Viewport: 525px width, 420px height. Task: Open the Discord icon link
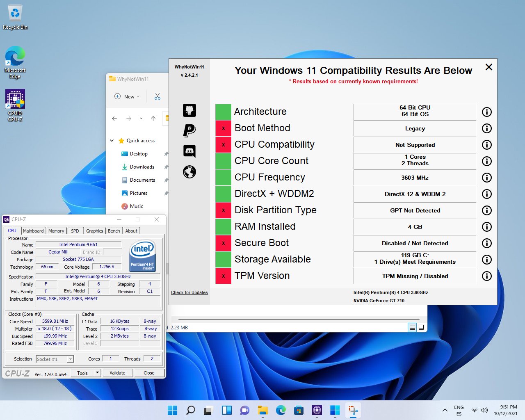(x=189, y=151)
